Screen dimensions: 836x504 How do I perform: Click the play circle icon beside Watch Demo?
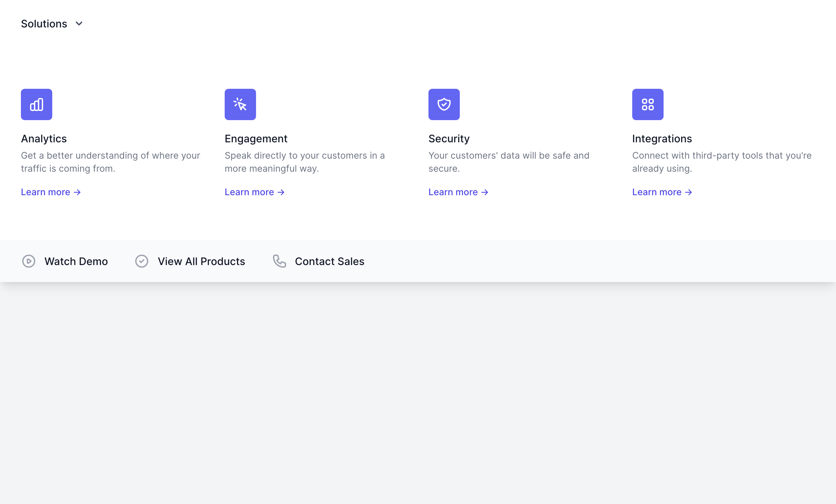click(x=28, y=261)
